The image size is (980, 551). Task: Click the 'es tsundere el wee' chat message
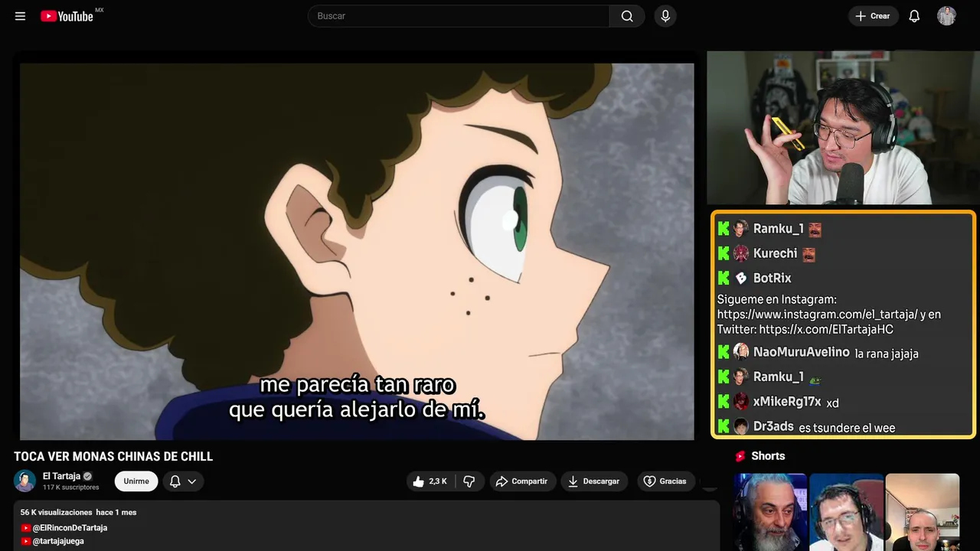pos(847,428)
